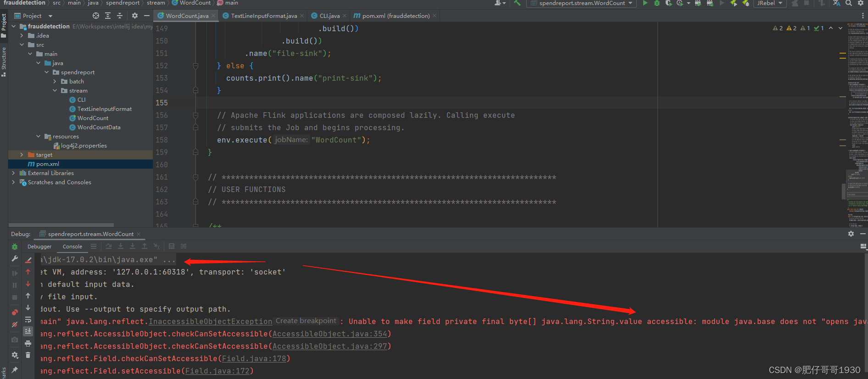The height and width of the screenshot is (379, 868).
Task: View breakpoints red double-circle icon
Action: [15, 313]
